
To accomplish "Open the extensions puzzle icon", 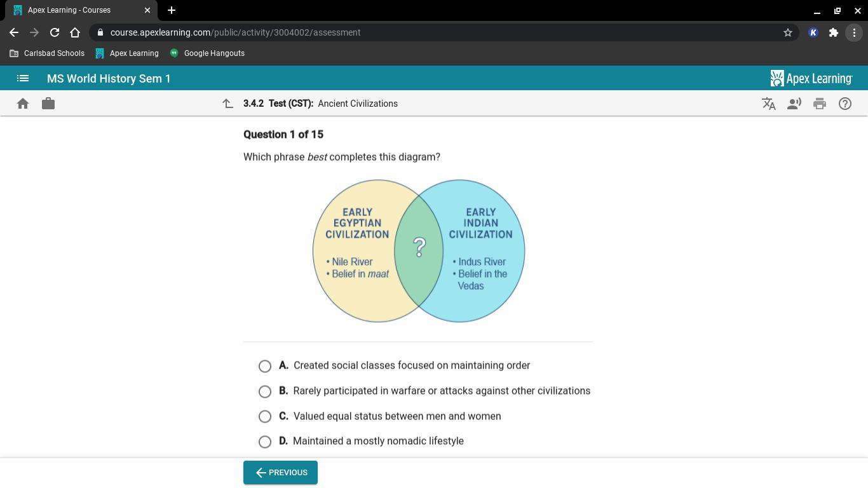I will click(834, 32).
